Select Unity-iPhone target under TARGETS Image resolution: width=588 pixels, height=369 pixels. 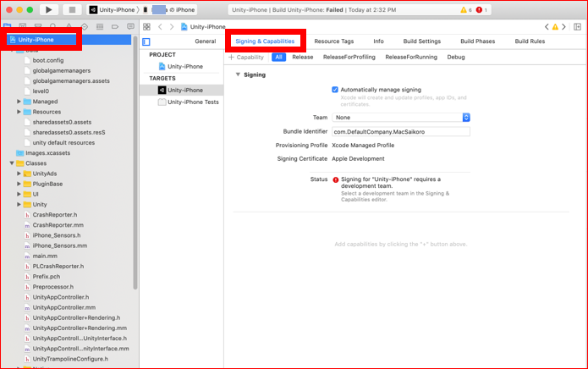pos(182,90)
